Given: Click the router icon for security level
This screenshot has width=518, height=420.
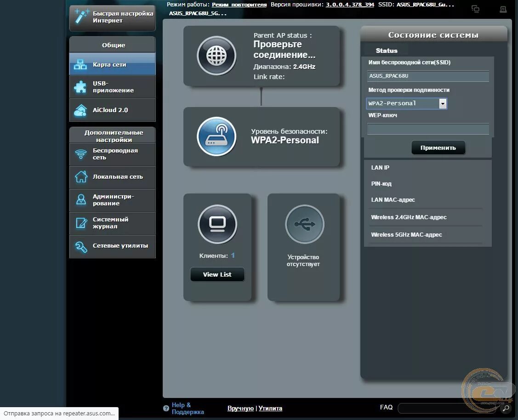Looking at the screenshot, I should point(216,136).
